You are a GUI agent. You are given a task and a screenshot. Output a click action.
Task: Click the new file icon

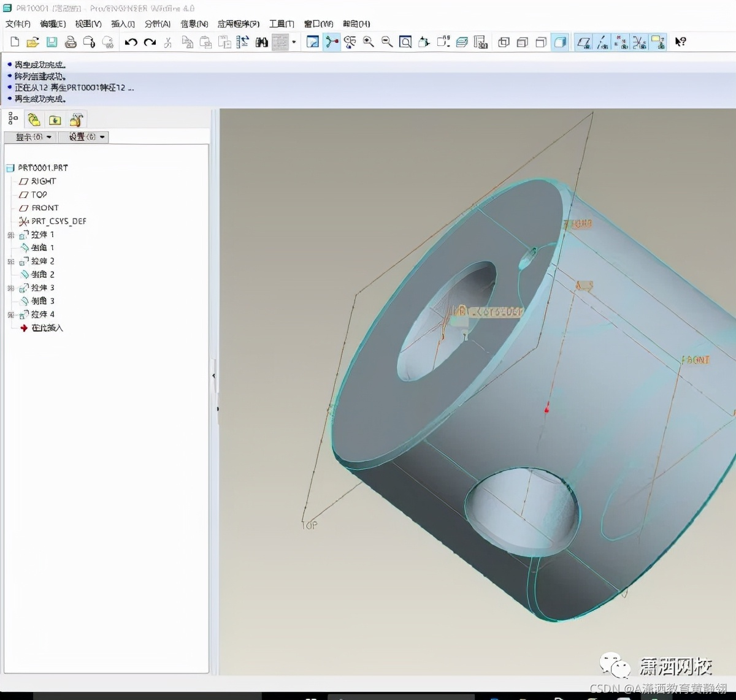[x=15, y=42]
